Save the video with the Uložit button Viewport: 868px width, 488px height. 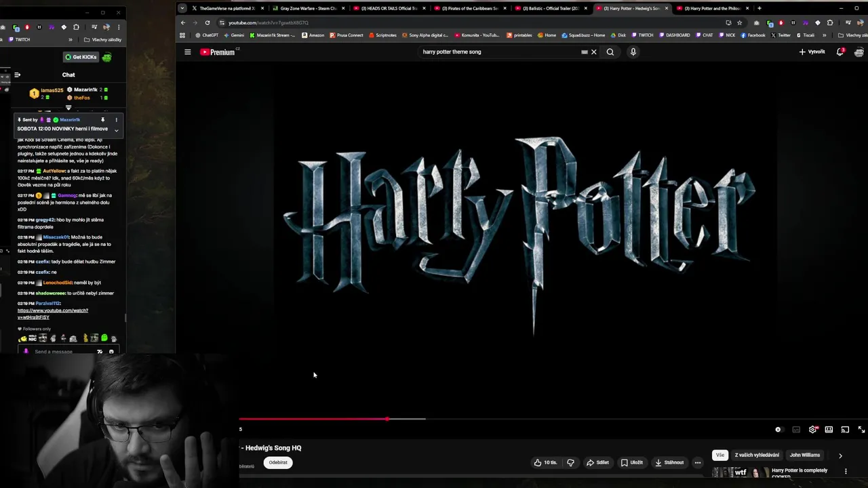pyautogui.click(x=631, y=463)
